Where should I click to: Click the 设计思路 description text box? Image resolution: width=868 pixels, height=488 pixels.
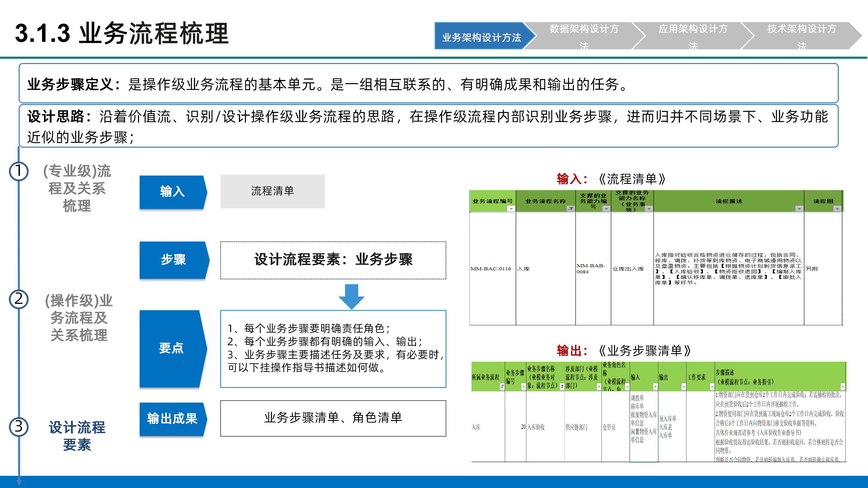[x=429, y=126]
